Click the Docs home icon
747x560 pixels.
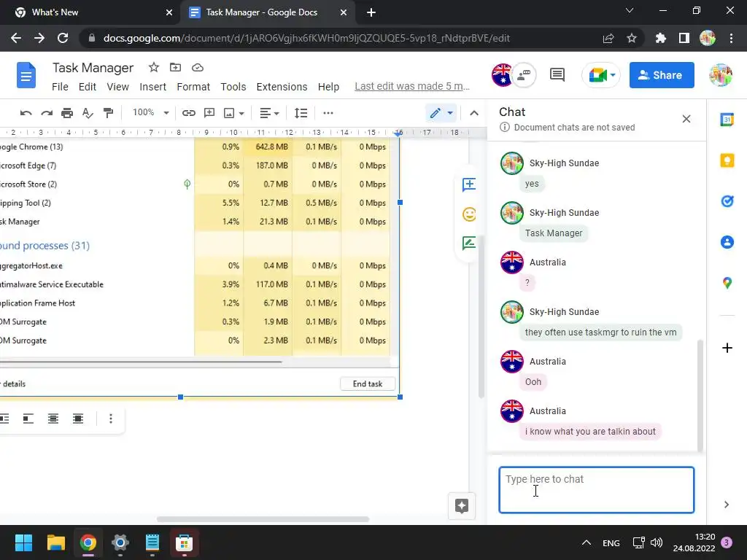click(x=26, y=75)
